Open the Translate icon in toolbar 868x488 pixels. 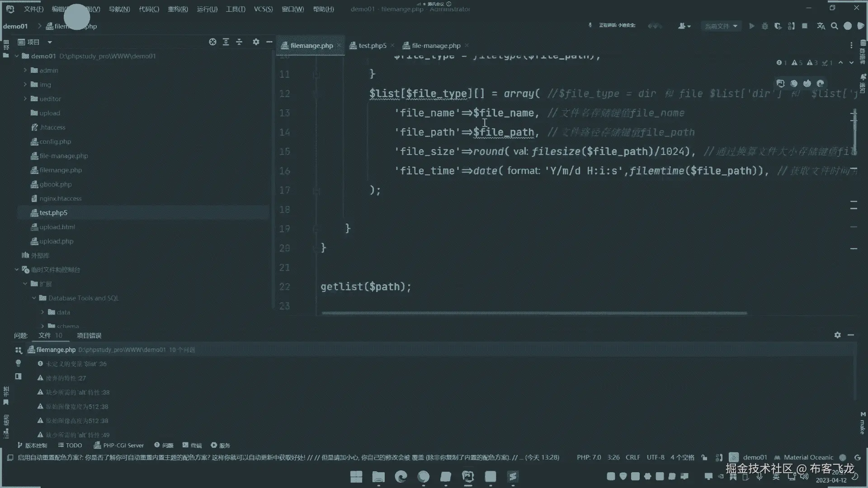click(821, 26)
